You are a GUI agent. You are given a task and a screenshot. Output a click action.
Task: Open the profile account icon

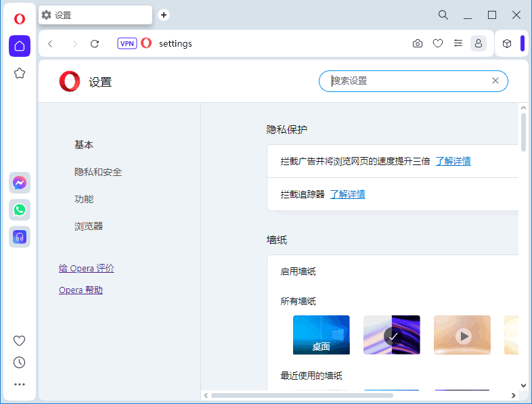(479, 43)
